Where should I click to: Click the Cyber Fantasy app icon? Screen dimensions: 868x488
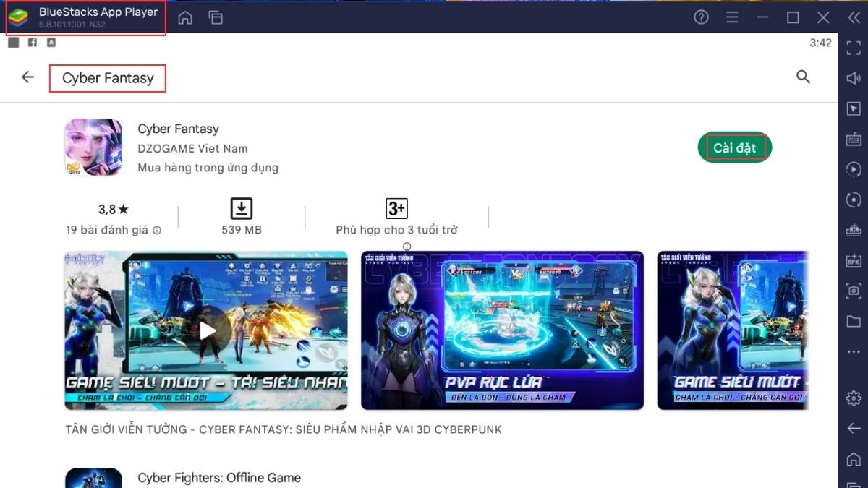coord(93,147)
